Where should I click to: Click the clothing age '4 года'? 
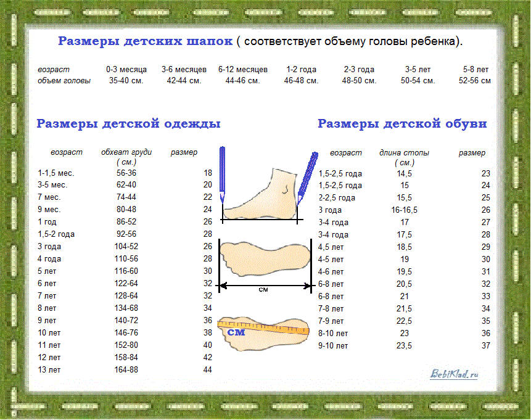point(49,259)
